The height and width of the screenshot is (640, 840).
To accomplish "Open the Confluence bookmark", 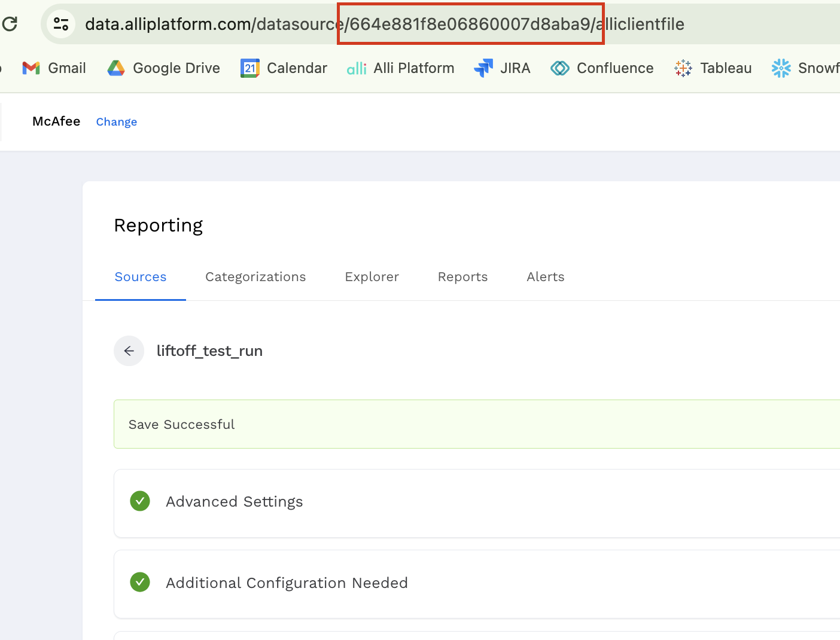I will coord(602,68).
